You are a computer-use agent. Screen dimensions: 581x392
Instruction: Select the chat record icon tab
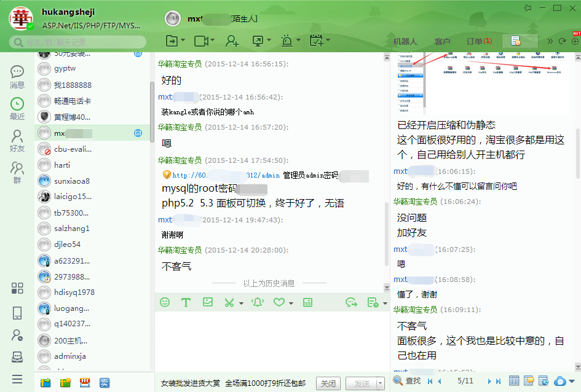tap(520, 41)
